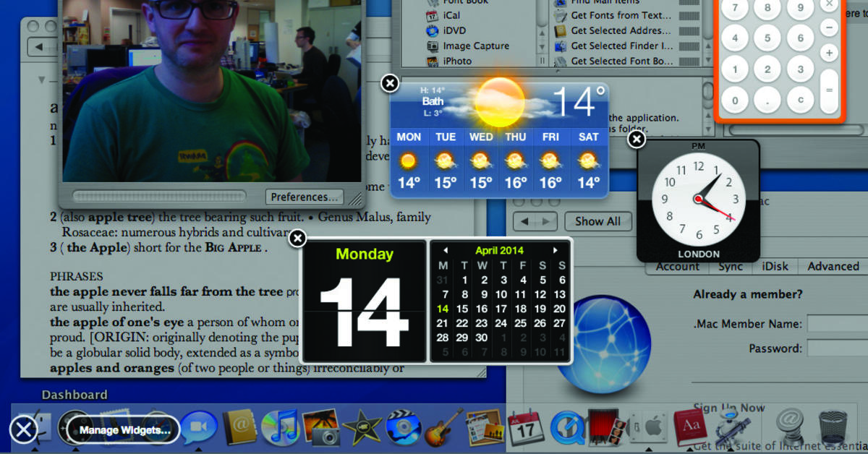Click calculator key 0
Image resolution: width=868 pixels, height=454 pixels.
[x=735, y=100]
